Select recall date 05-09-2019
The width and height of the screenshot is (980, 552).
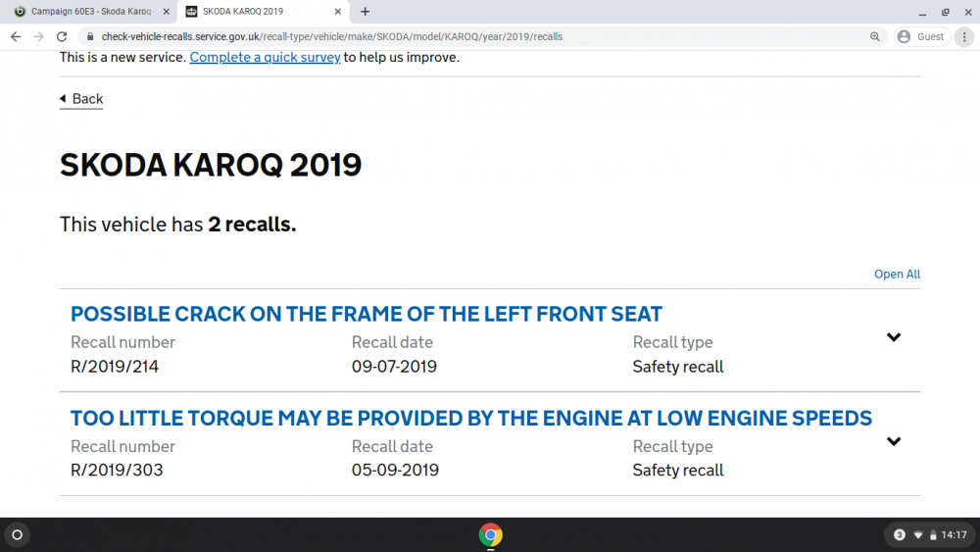point(395,470)
